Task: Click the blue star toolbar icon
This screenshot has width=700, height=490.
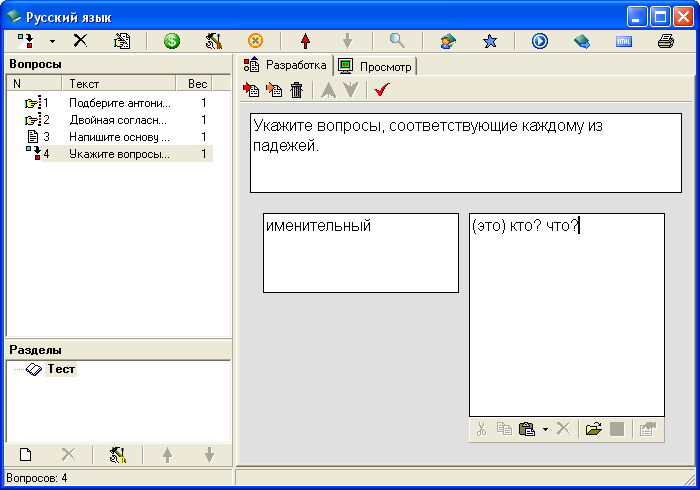Action: pyautogui.click(x=490, y=41)
